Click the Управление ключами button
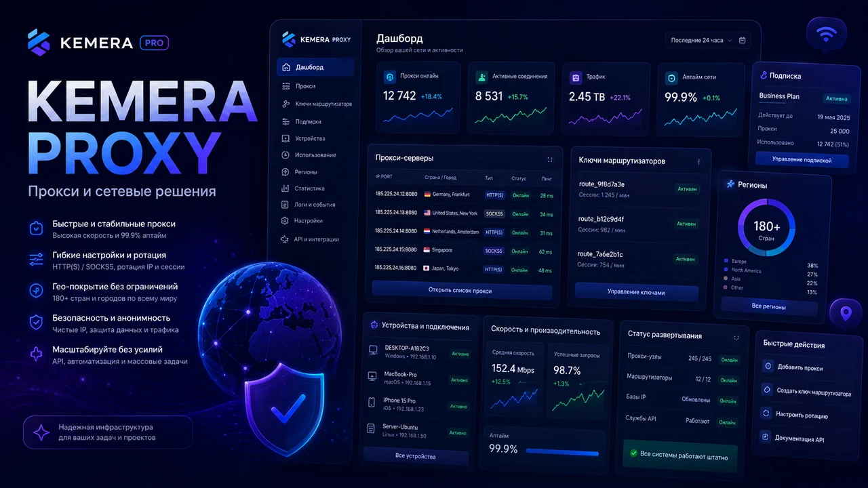The image size is (868, 488). (x=636, y=293)
